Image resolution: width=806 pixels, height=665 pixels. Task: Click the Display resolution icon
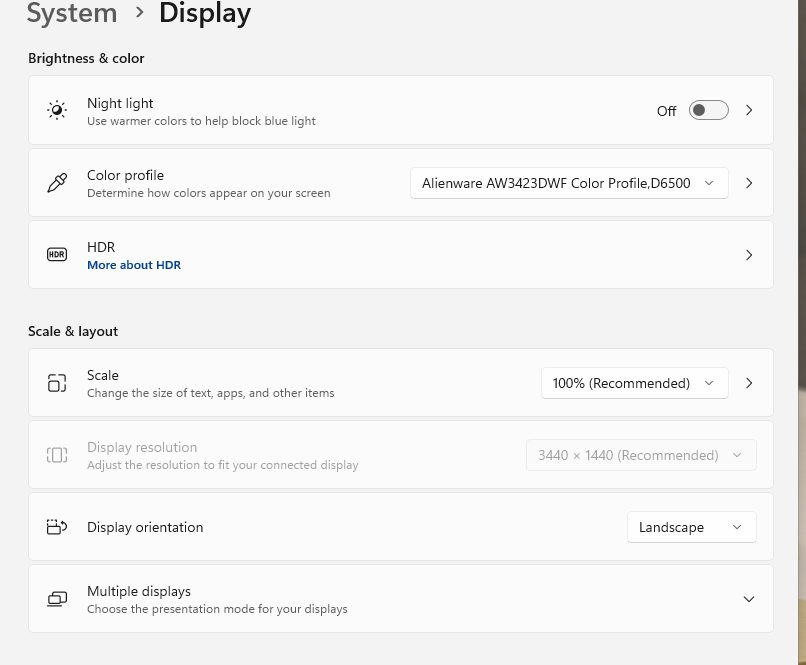pos(57,455)
